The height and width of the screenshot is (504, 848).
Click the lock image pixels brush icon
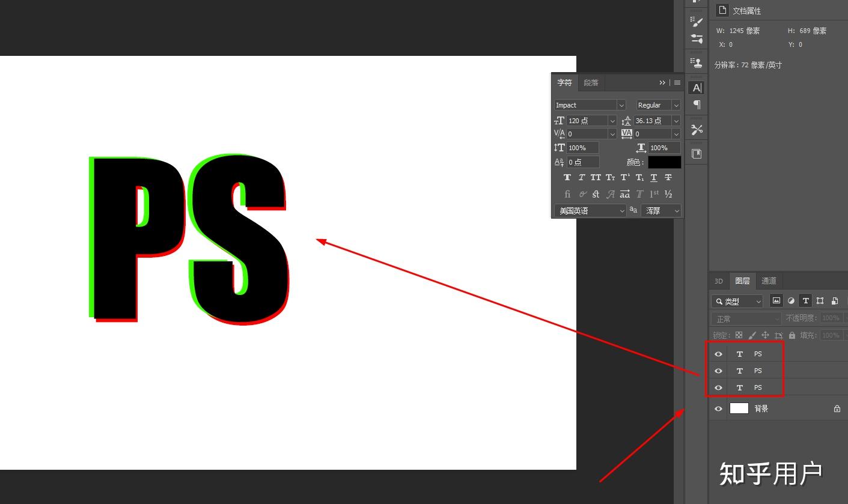[752, 335]
